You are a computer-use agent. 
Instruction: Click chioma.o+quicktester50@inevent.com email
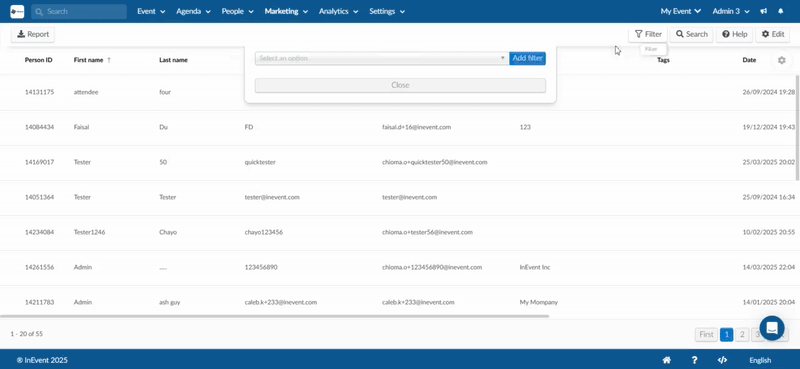tap(435, 162)
